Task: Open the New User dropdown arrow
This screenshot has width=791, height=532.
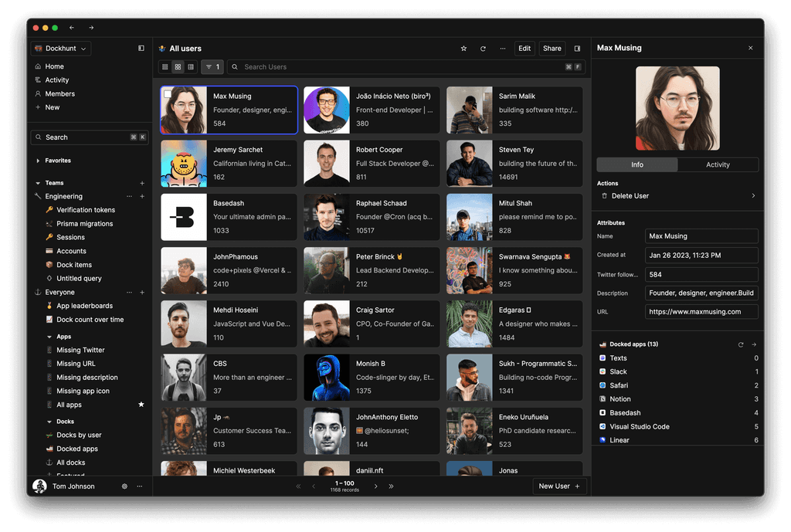Action: (x=575, y=486)
